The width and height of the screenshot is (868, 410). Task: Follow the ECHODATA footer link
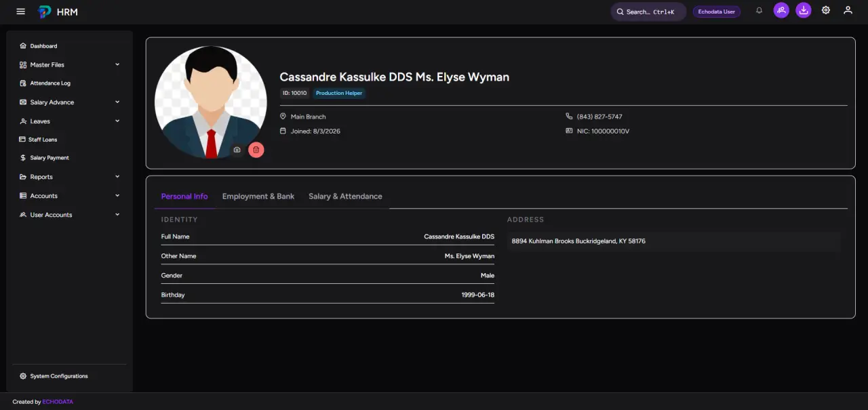(58, 402)
